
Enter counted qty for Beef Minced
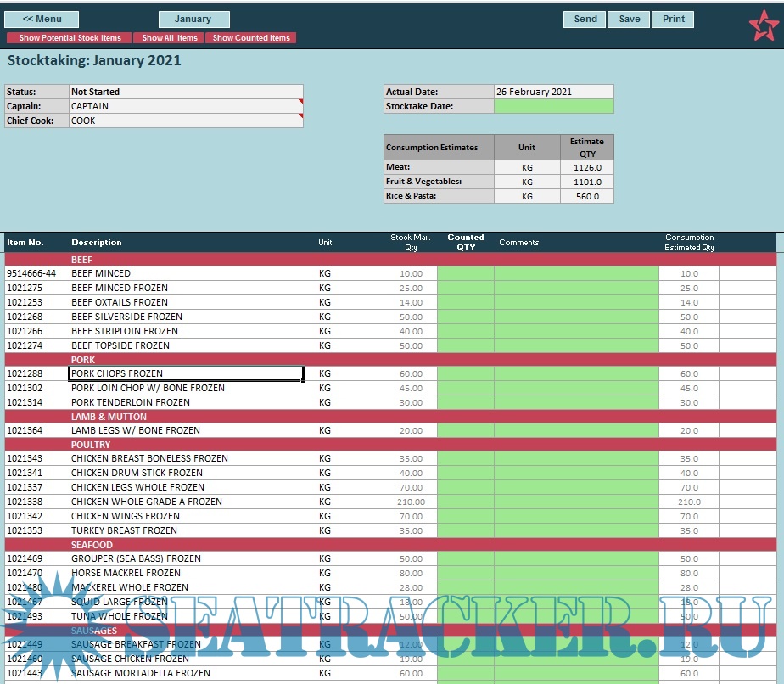click(465, 273)
